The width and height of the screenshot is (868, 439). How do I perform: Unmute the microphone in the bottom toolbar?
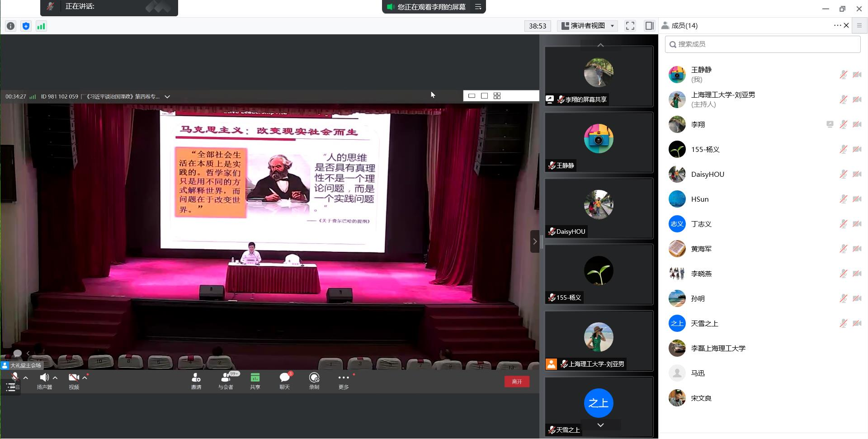point(14,377)
